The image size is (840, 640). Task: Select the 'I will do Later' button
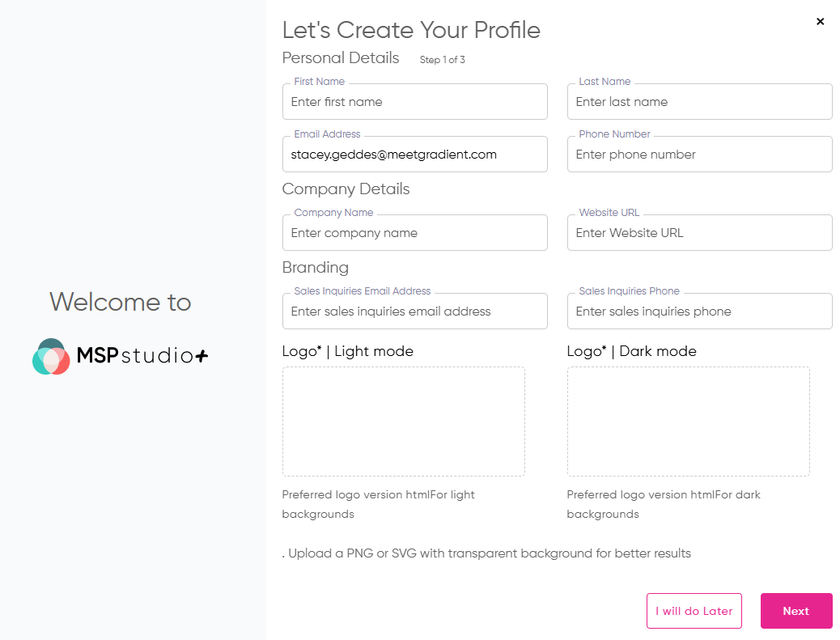694,611
